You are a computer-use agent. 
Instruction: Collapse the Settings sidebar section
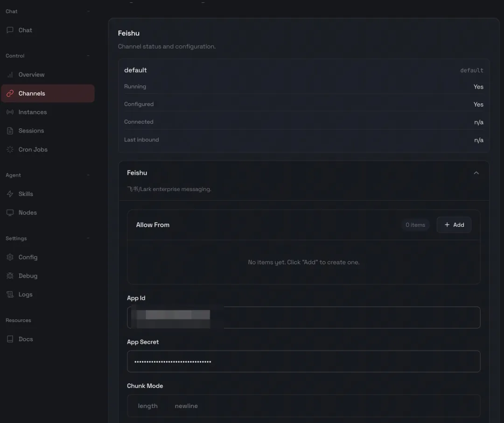(x=88, y=239)
